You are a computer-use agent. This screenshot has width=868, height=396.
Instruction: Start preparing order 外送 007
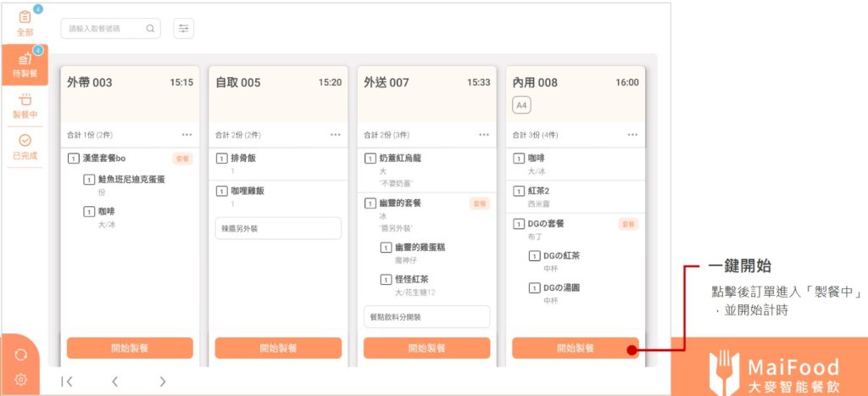point(426,348)
